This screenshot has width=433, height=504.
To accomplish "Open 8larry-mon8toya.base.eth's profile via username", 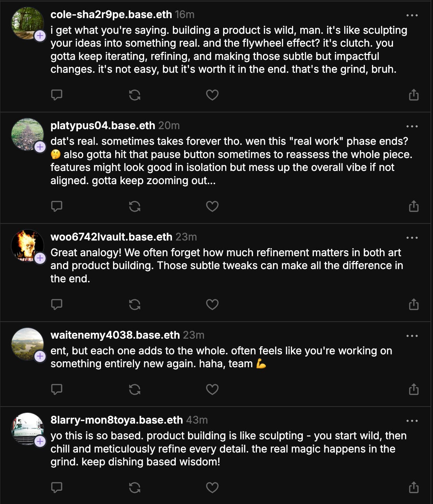I will (x=117, y=420).
